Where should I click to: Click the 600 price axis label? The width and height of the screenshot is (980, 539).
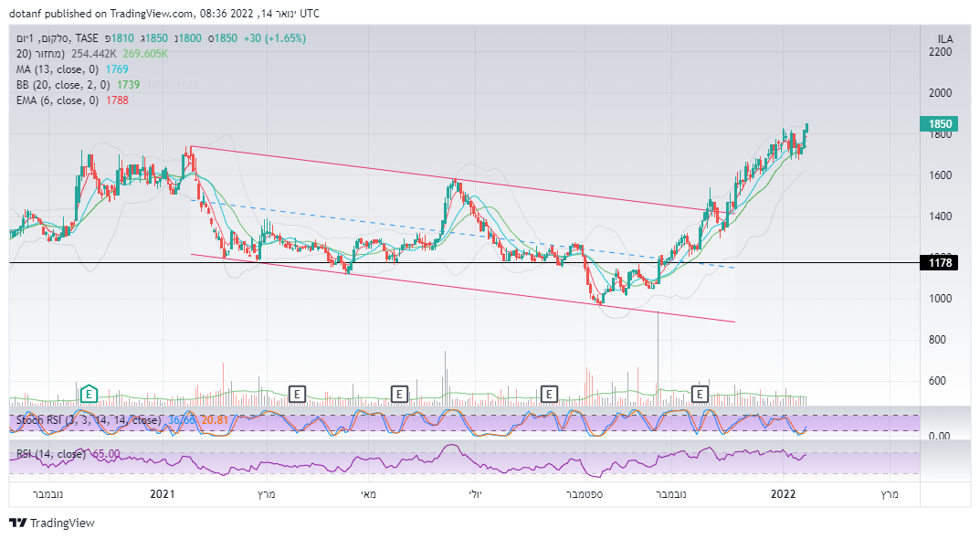[x=937, y=381]
